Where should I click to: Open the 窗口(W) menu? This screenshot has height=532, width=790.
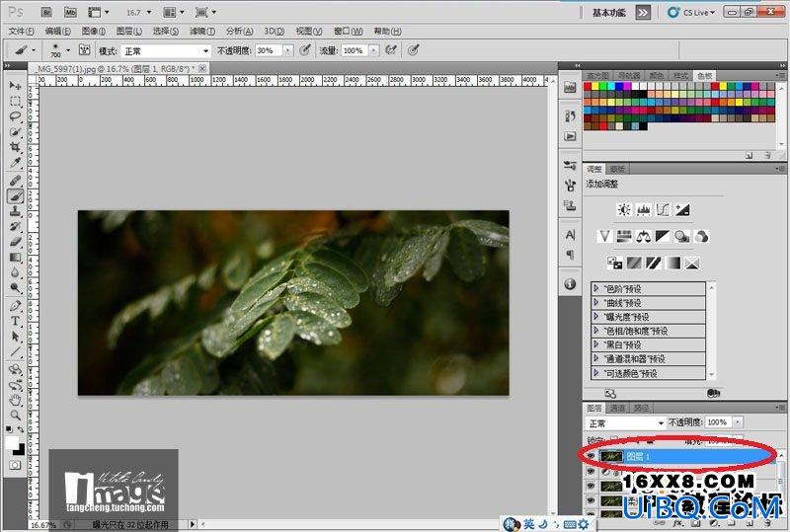(349, 32)
